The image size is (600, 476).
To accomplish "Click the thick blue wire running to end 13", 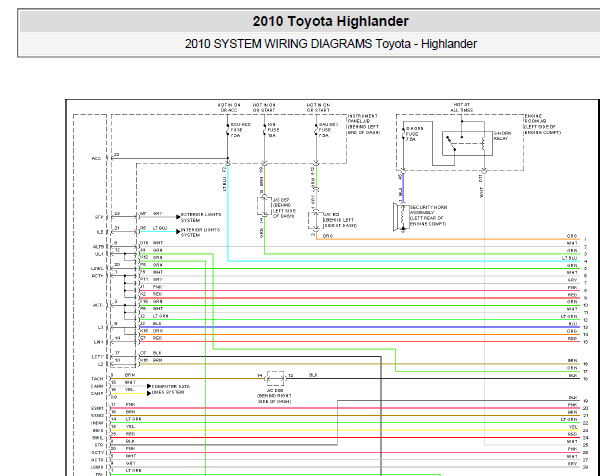I will [360, 328].
